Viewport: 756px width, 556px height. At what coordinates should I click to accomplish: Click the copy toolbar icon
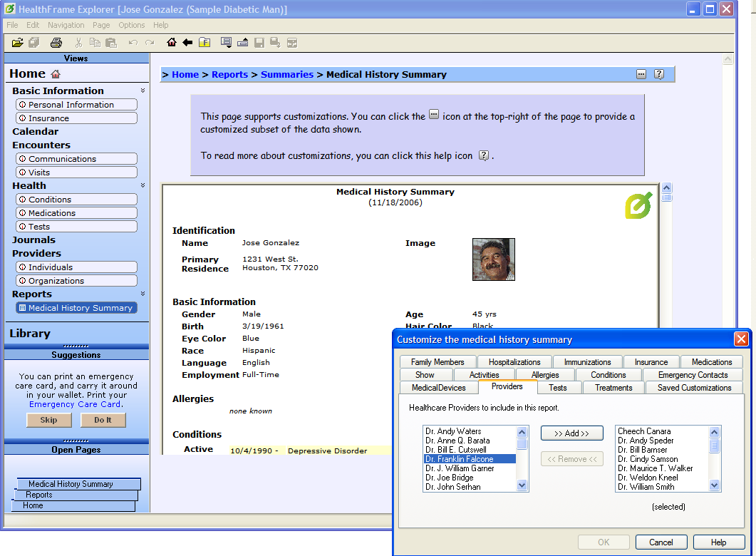pyautogui.click(x=95, y=43)
